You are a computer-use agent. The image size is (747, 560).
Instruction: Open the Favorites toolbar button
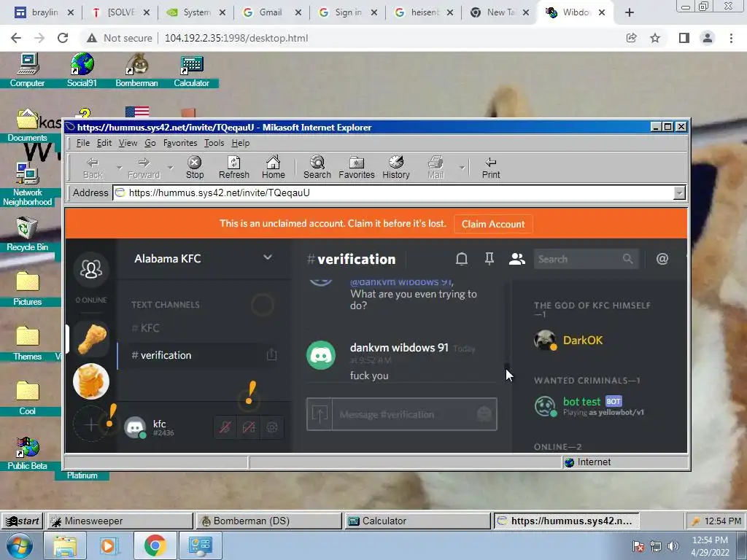pos(356,168)
